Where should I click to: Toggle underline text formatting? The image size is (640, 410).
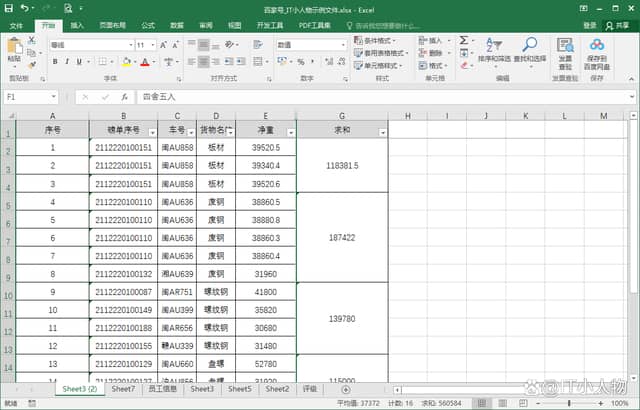81,62
